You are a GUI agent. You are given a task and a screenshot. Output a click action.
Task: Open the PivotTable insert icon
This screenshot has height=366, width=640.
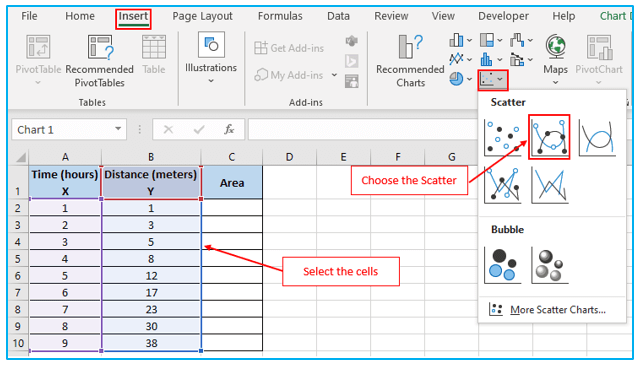point(38,47)
